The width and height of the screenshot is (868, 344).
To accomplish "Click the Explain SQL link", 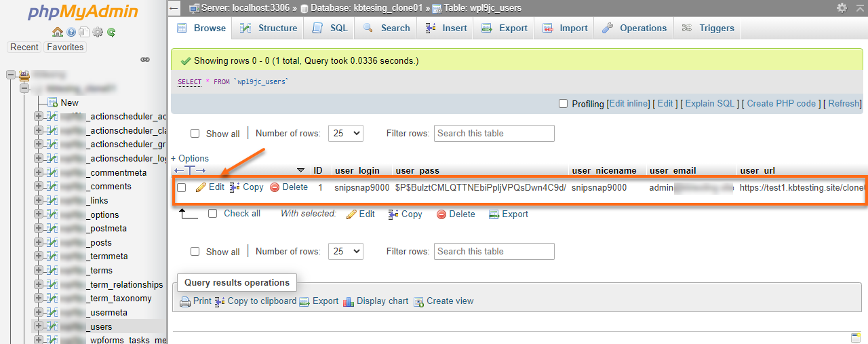I will (710, 104).
